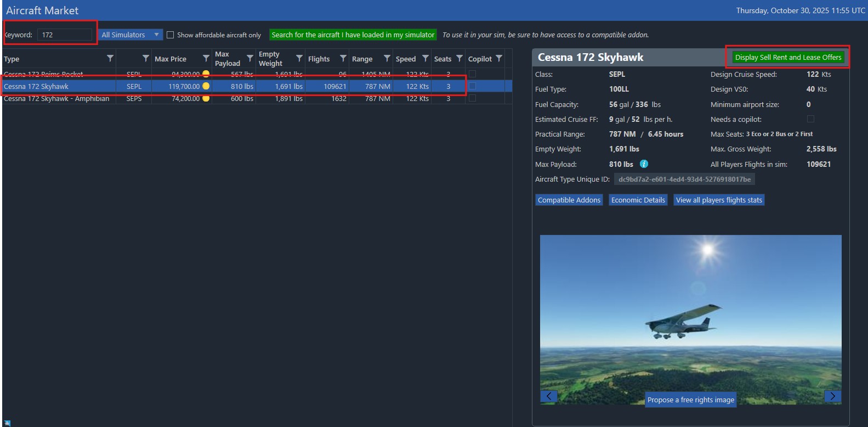Click the Empty Weight column header
Image resolution: width=868 pixels, height=427 pixels.
click(270, 59)
